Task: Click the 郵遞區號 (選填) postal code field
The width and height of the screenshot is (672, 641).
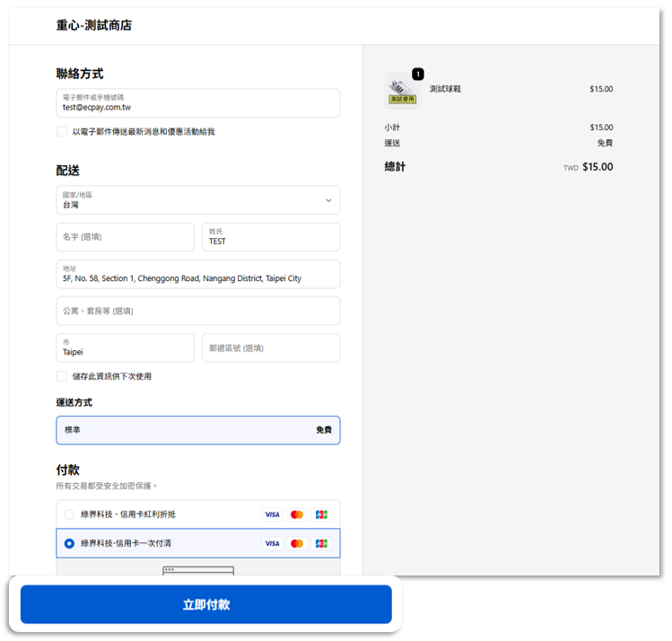Action: (x=270, y=348)
